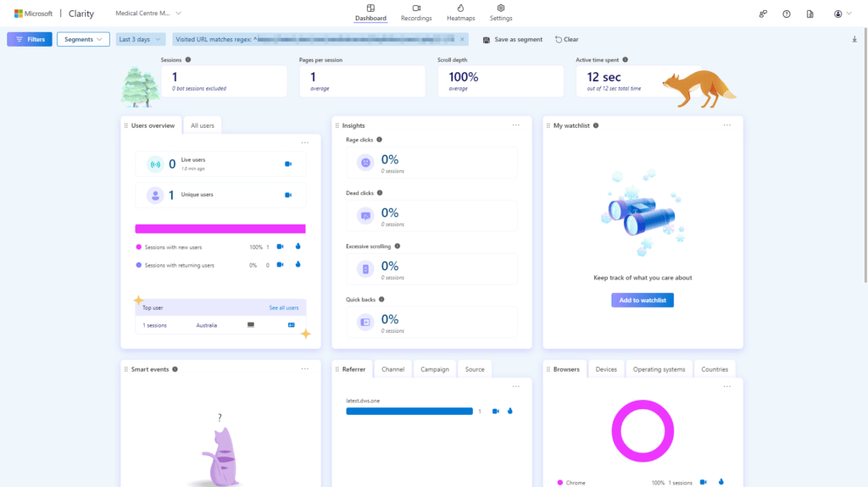The width and height of the screenshot is (868, 487).
Task: Show info for Sessions metric
Action: [188, 60]
